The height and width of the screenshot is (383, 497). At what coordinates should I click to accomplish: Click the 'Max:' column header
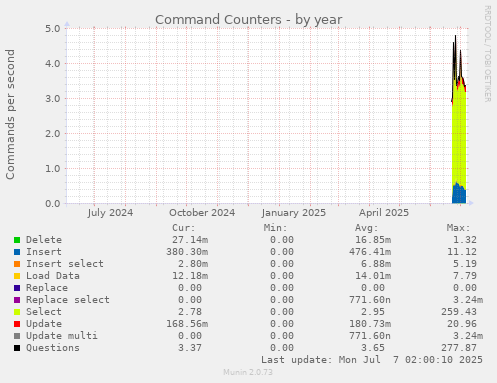coord(458,228)
